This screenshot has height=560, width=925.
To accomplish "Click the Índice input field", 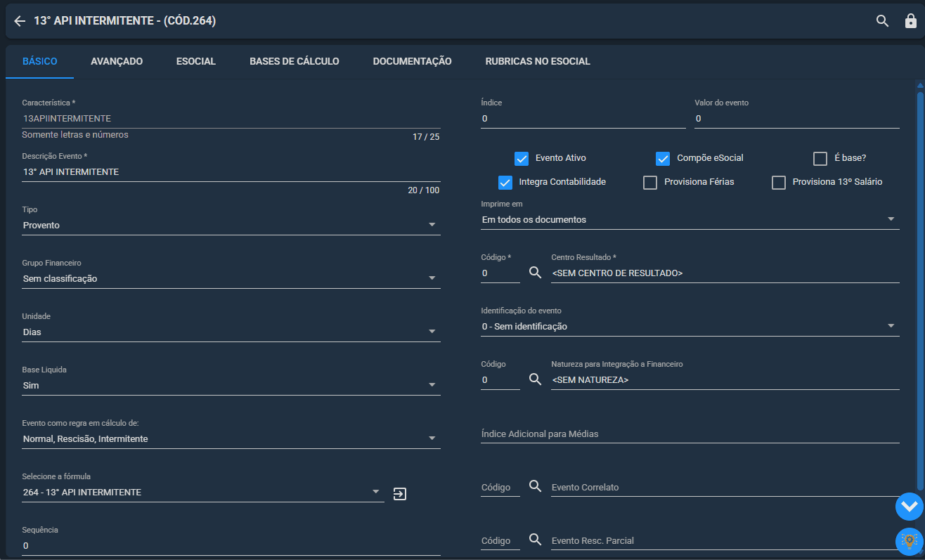I will click(583, 119).
